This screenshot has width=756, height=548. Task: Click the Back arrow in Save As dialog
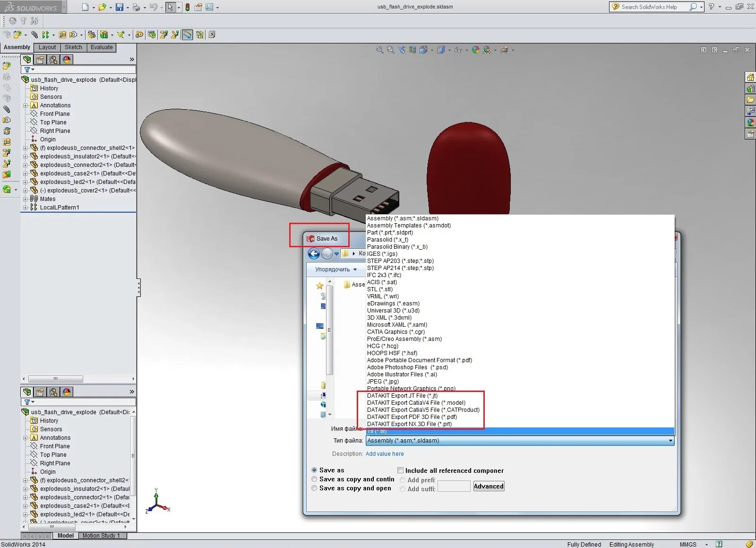pos(314,254)
